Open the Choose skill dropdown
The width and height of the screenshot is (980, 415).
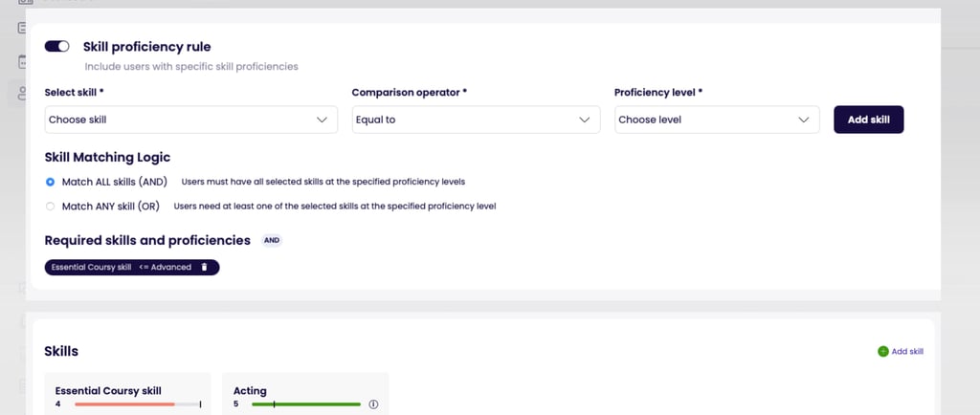pos(182,120)
